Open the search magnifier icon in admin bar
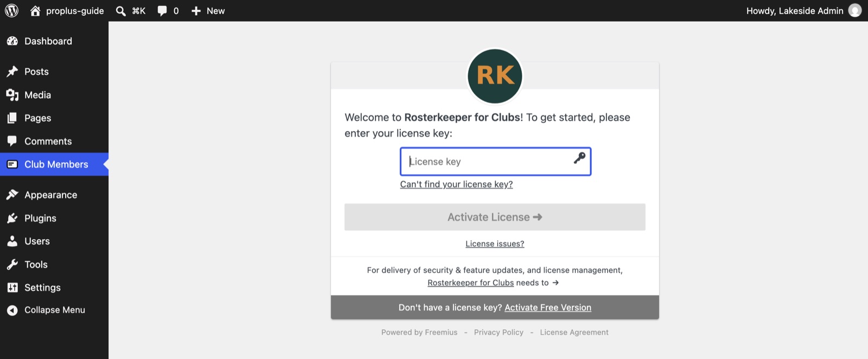 (121, 11)
